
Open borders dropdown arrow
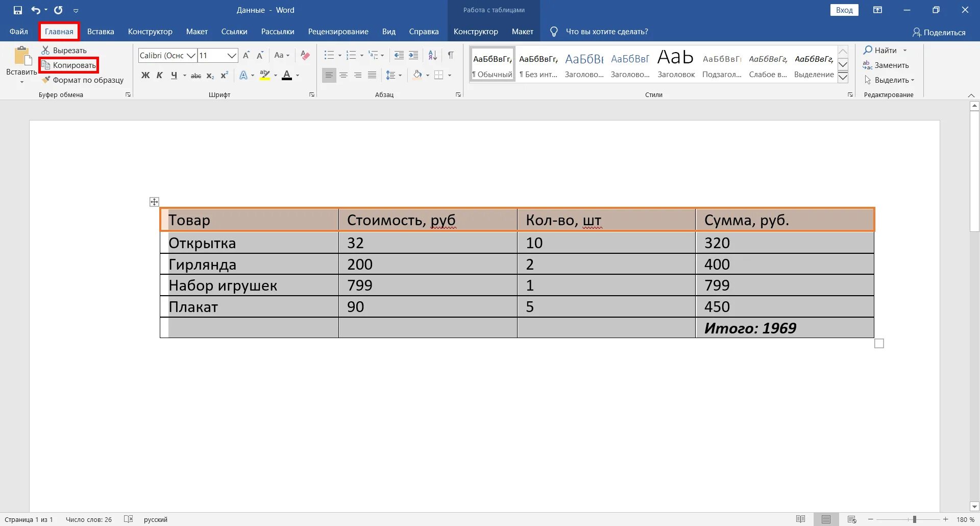[x=450, y=76]
